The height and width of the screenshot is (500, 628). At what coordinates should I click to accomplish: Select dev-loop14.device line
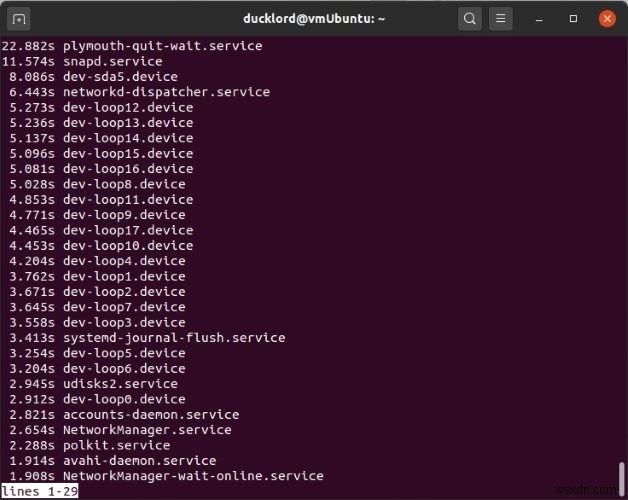coord(101,138)
